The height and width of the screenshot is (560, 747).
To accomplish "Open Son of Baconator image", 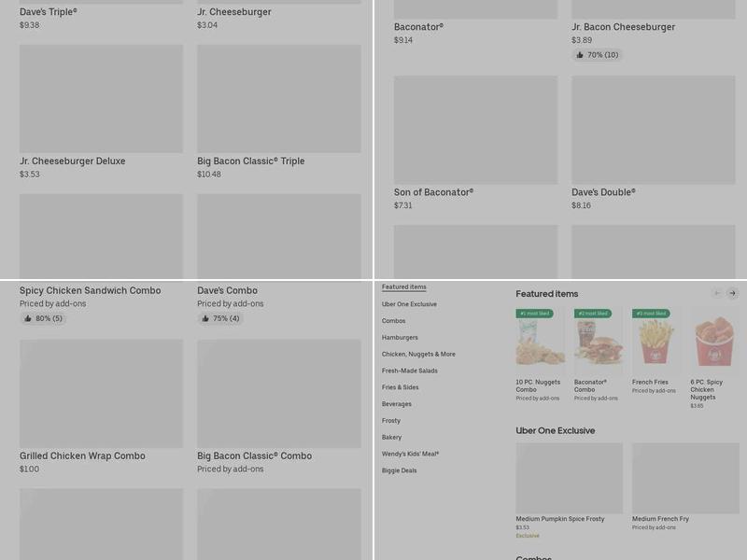I will click(475, 130).
